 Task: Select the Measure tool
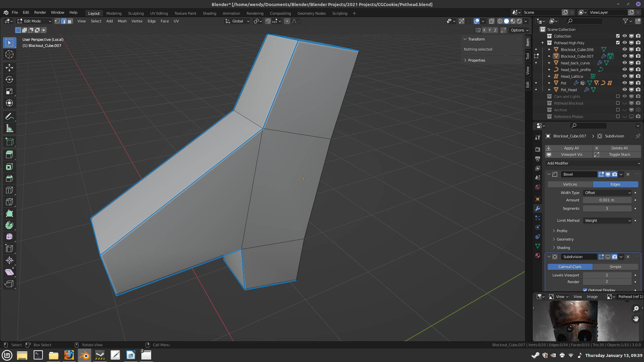[9, 128]
